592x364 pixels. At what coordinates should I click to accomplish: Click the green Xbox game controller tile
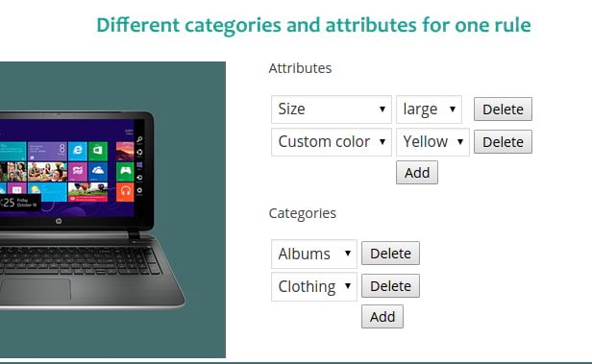tap(125, 172)
